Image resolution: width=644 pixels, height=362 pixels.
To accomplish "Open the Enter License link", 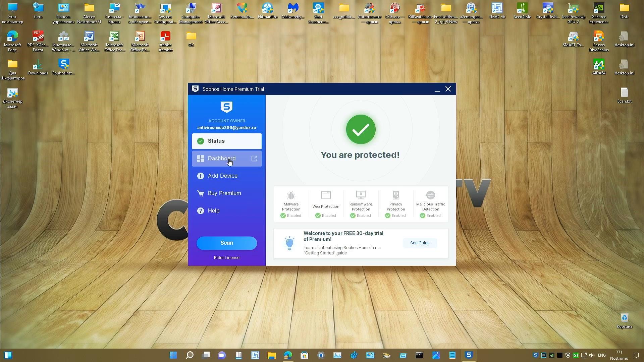I will (226, 257).
